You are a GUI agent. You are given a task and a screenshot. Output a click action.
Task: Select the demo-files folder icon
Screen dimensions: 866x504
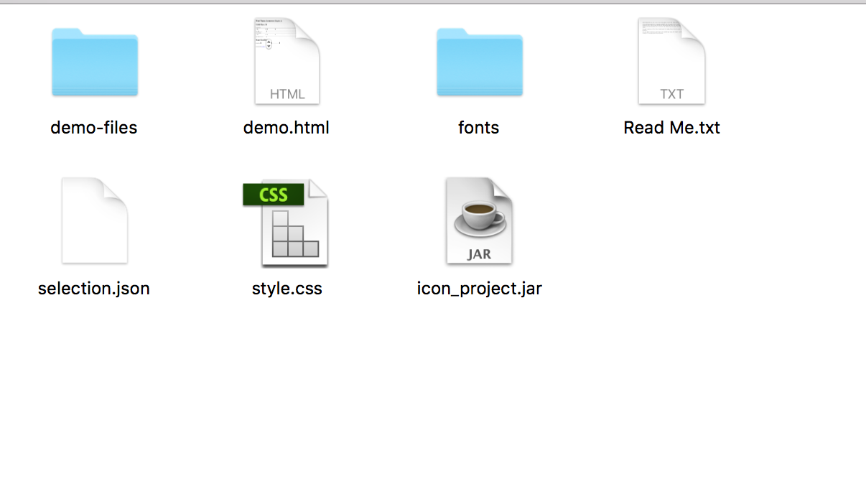coord(94,62)
